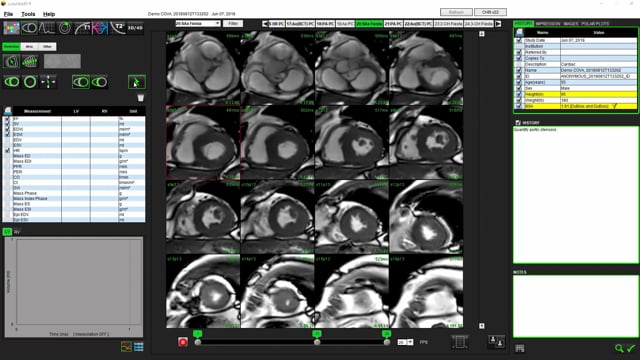Select the Function analysis ventricle icon

click(29, 28)
